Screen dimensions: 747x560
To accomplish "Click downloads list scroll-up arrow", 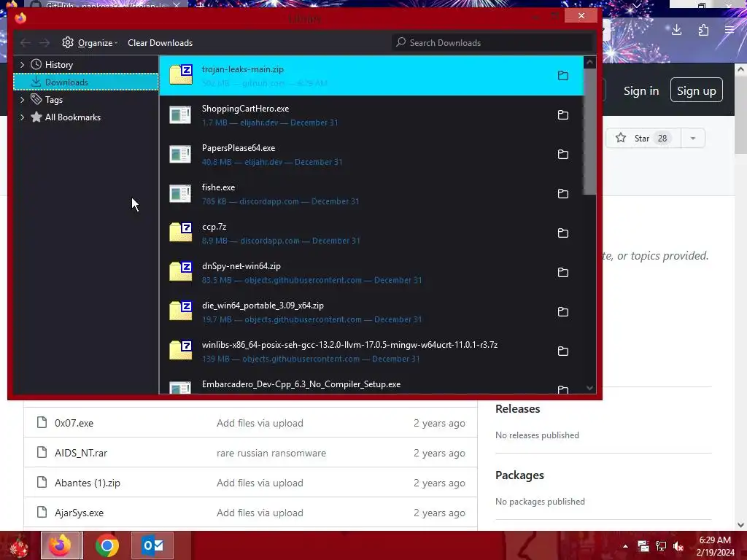I will 589,63.
